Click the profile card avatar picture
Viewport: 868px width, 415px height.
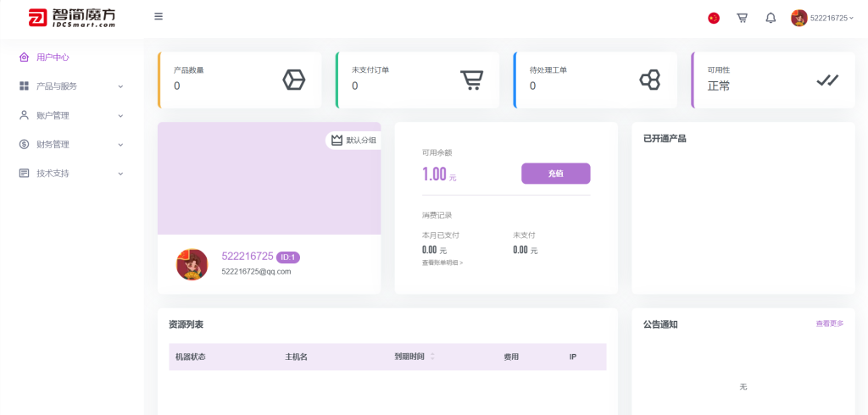[192, 264]
